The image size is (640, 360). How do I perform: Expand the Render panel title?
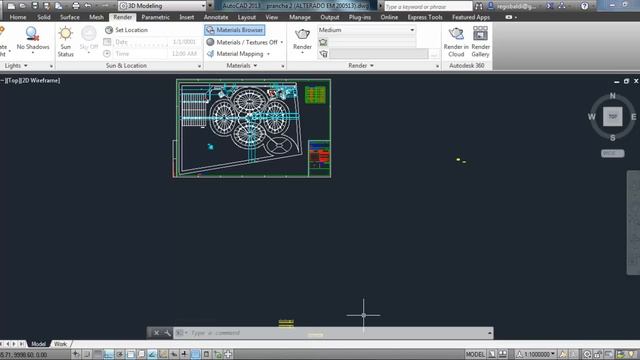(361, 65)
